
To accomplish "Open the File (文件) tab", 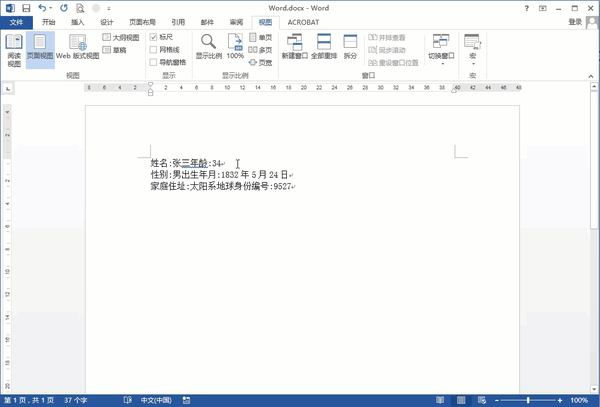I will click(16, 23).
